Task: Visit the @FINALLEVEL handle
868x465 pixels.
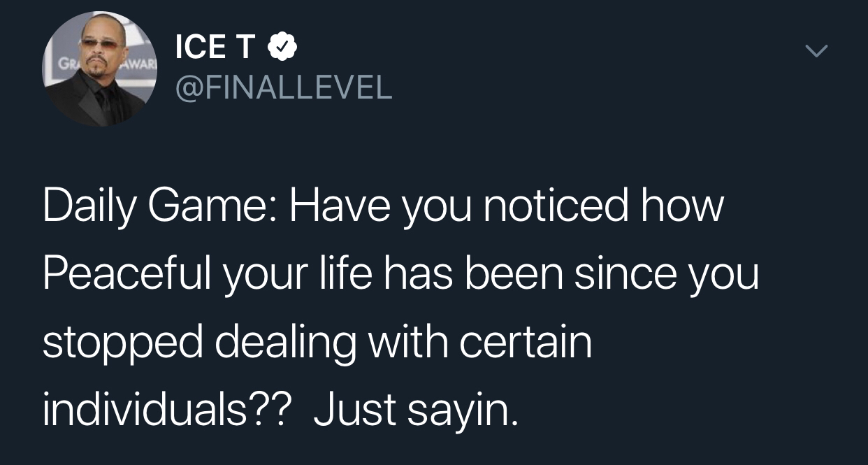Action: [283, 87]
